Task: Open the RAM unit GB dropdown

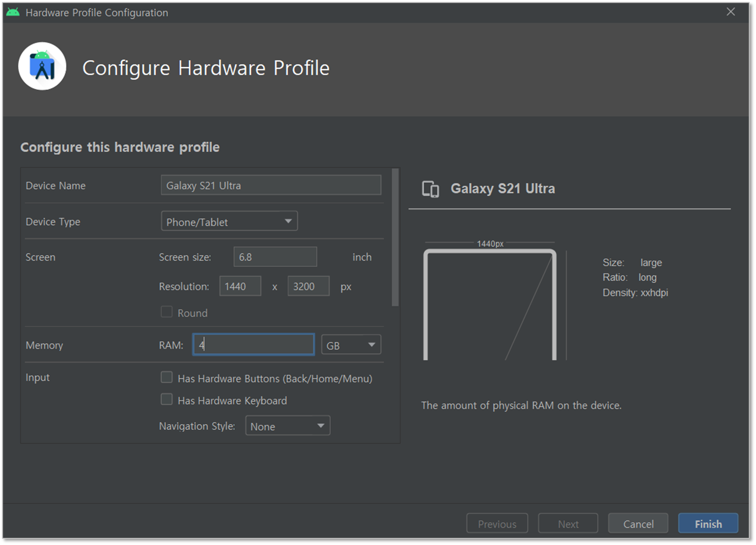Action: tap(351, 345)
